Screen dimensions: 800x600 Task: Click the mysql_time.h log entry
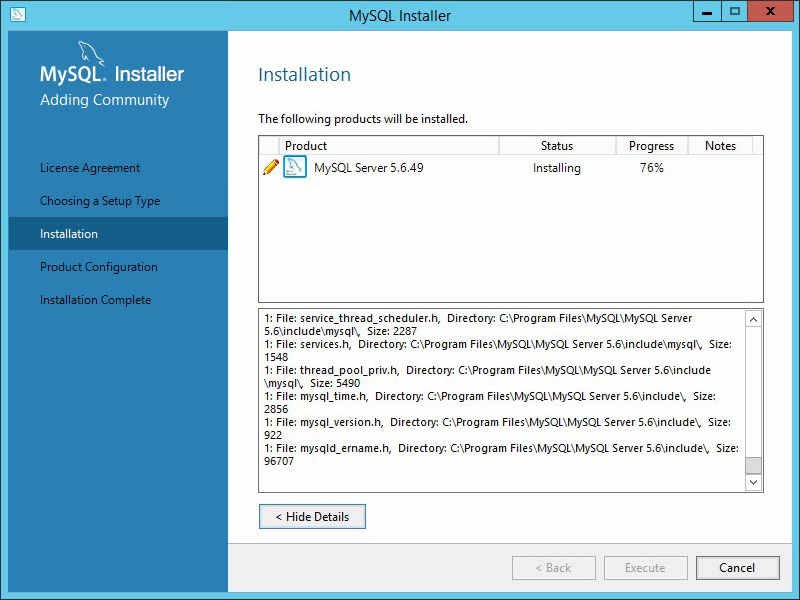point(490,403)
